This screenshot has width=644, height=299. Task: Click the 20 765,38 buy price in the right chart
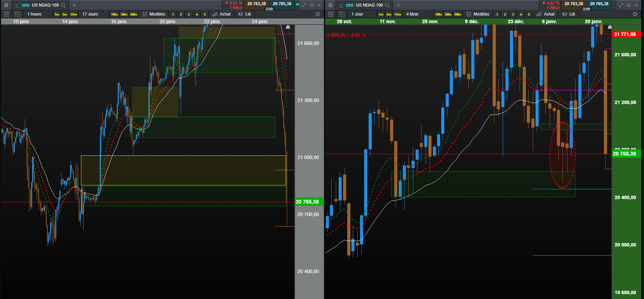(599, 4)
